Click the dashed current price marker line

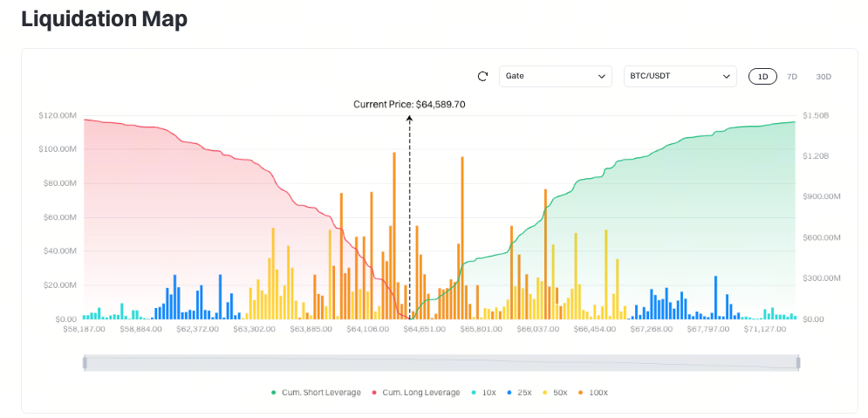tap(410, 217)
